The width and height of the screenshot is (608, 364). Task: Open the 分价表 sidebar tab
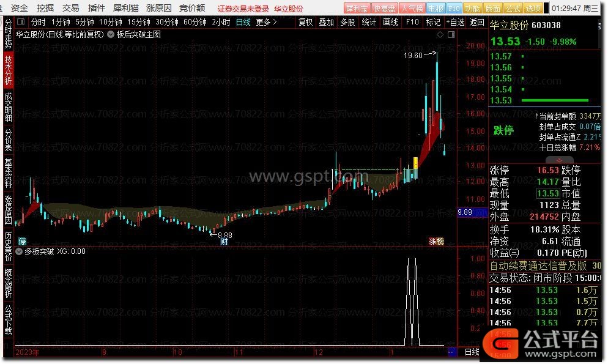[8, 140]
